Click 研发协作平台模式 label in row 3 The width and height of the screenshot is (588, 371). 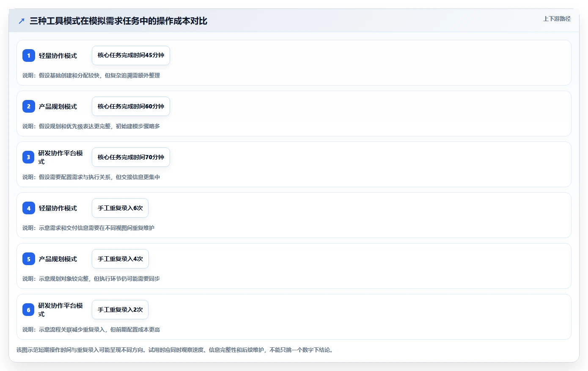[60, 157]
